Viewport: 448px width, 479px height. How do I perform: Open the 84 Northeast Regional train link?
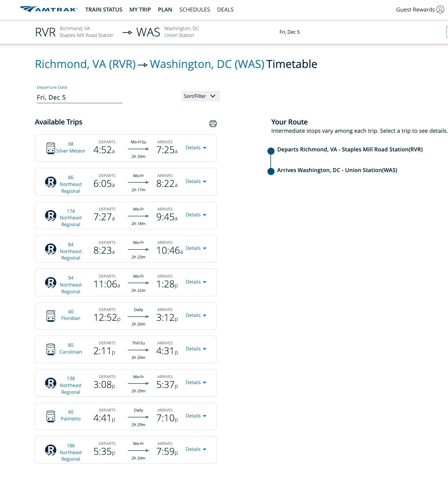71,251
